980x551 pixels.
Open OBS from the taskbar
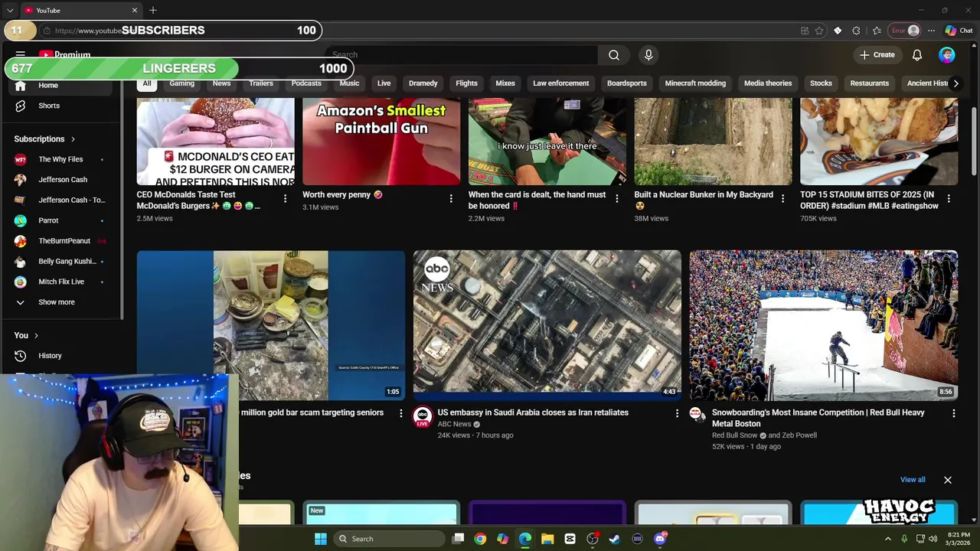tap(593, 539)
